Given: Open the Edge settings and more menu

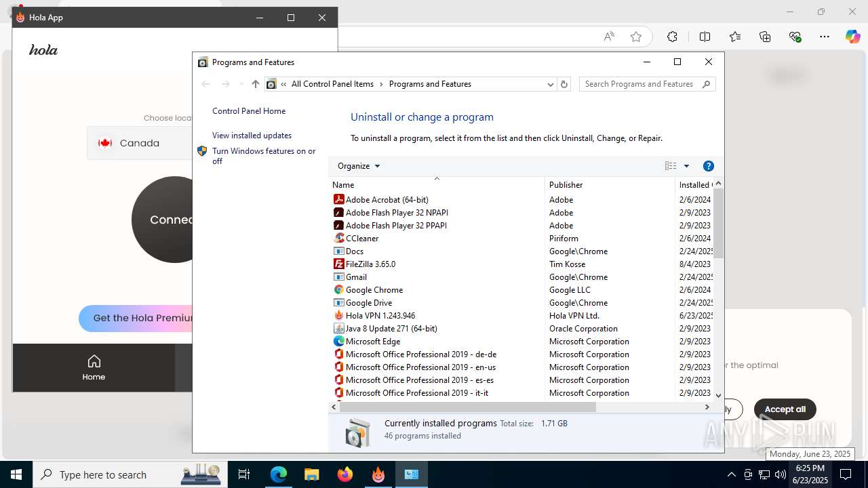Looking at the screenshot, I should 824,37.
